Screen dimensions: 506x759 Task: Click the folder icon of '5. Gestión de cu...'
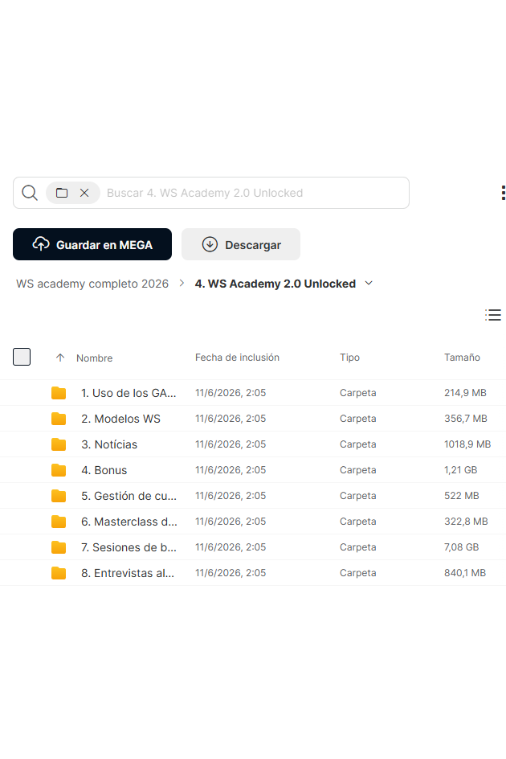pos(59,495)
